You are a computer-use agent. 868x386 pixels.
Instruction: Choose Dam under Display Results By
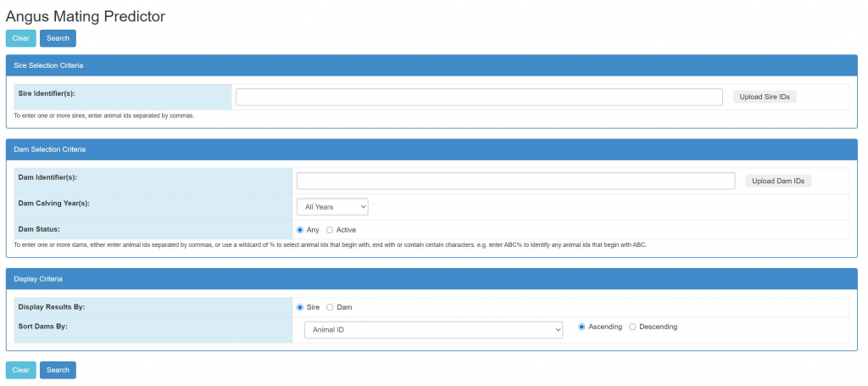[x=330, y=307]
